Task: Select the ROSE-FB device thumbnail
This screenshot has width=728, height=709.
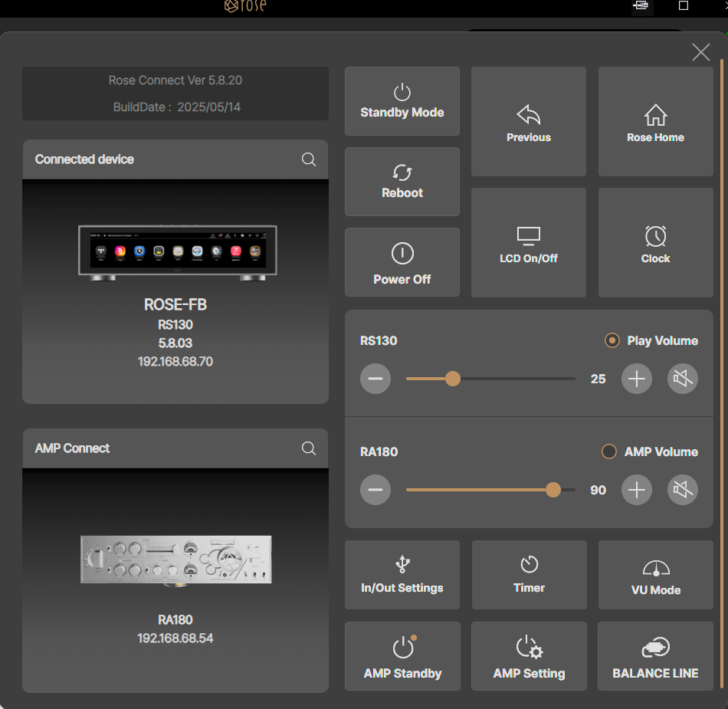Action: point(177,253)
